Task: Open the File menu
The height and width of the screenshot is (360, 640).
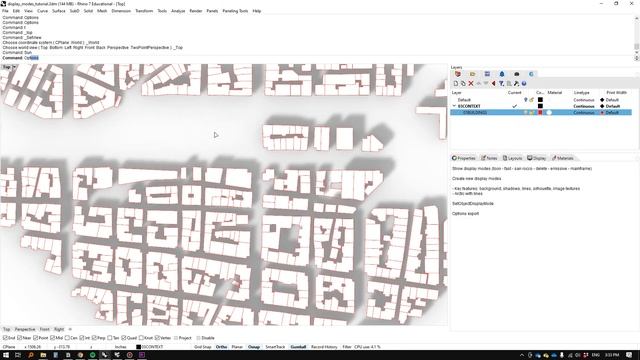Action: pos(5,11)
